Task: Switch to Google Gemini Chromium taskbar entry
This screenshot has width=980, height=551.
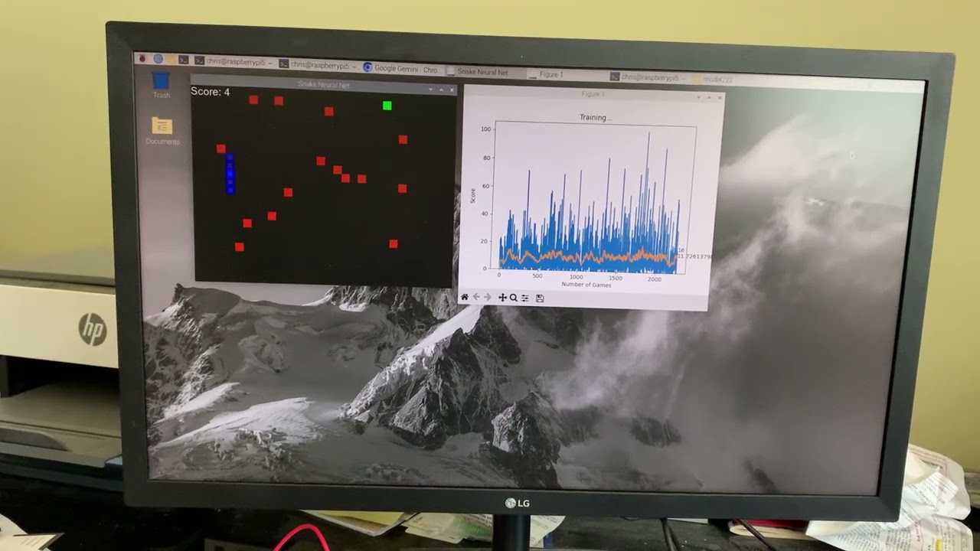Action: click(x=400, y=68)
